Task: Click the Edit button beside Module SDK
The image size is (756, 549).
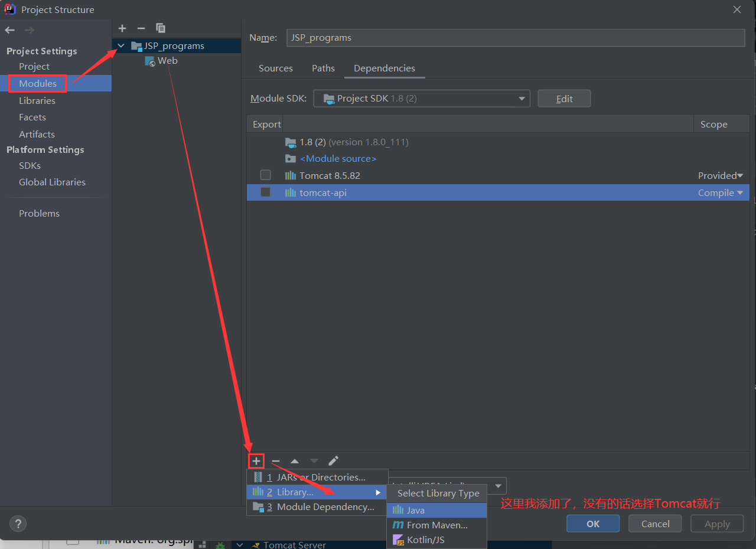Action: pos(564,99)
